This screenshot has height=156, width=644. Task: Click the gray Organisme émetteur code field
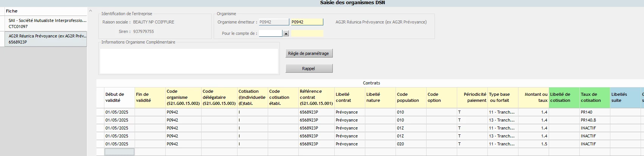pyautogui.click(x=273, y=22)
